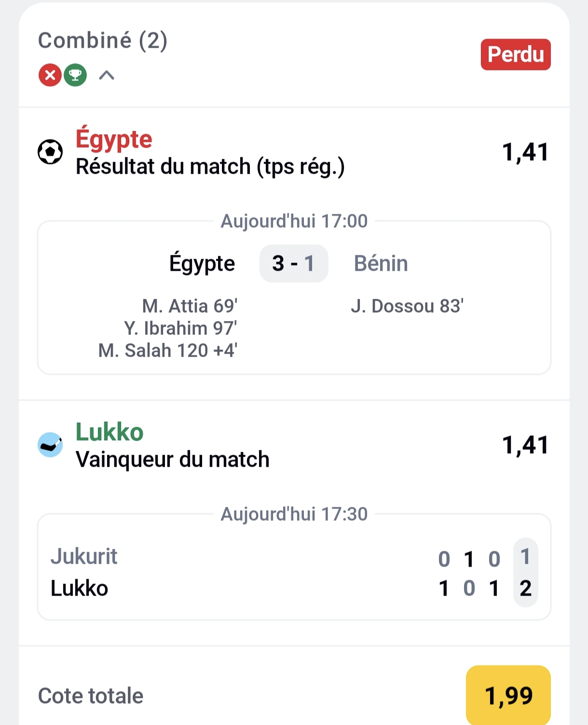This screenshot has height=725, width=588.
Task: Click the Bénin team name
Action: click(381, 264)
